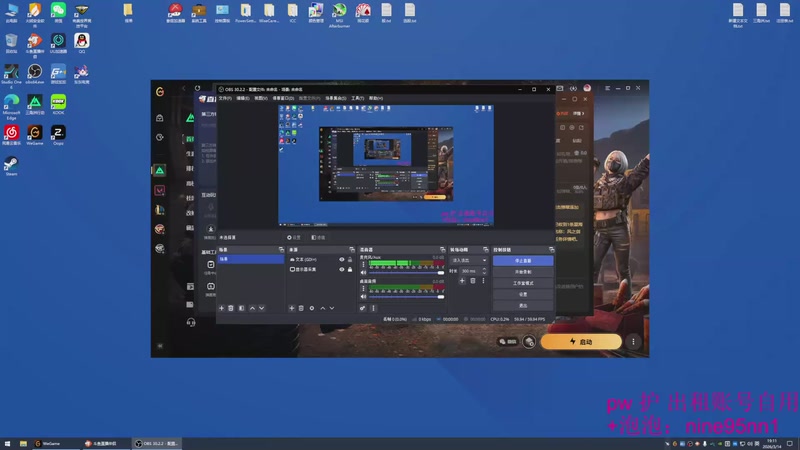Add a transition with plus icon in Transitions panel
800x450 pixels.
(462, 281)
